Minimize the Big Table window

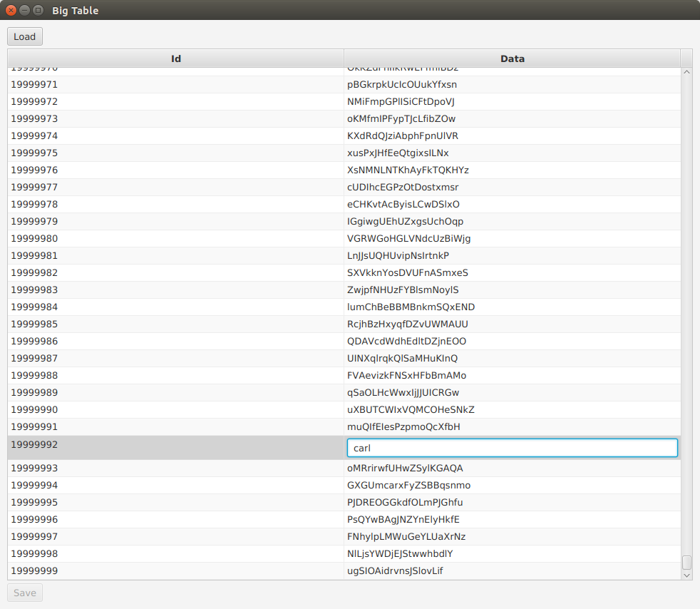tap(24, 11)
